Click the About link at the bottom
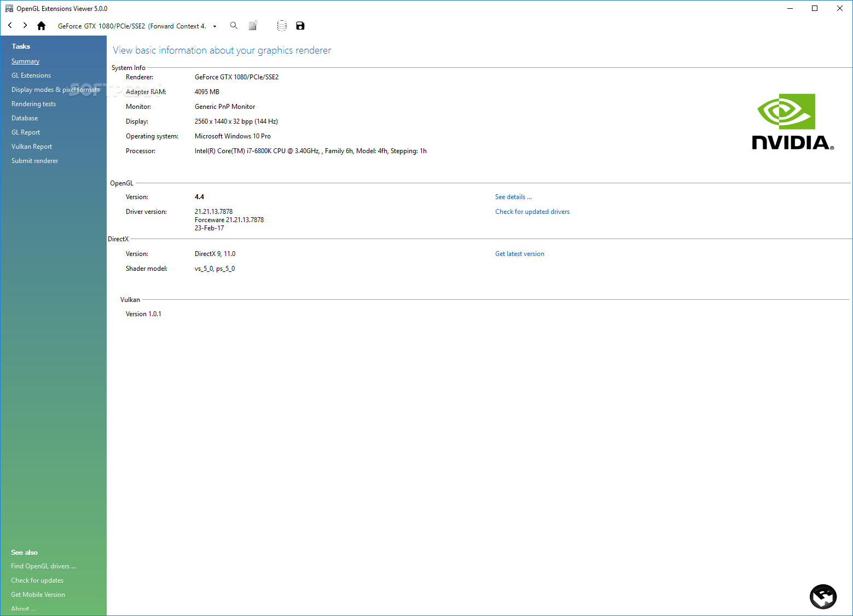 (23, 609)
